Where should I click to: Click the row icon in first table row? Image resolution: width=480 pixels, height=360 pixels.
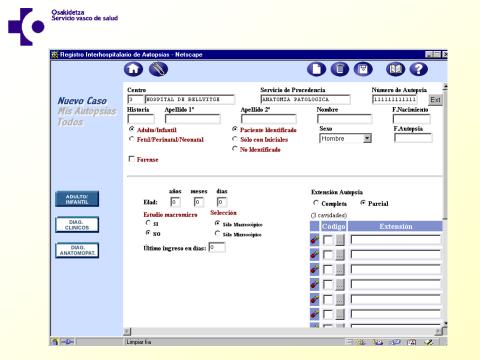[314, 240]
